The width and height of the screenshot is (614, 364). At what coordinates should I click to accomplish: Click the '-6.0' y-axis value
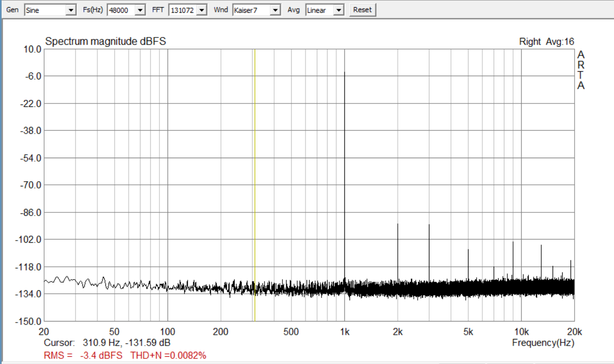[33, 76]
